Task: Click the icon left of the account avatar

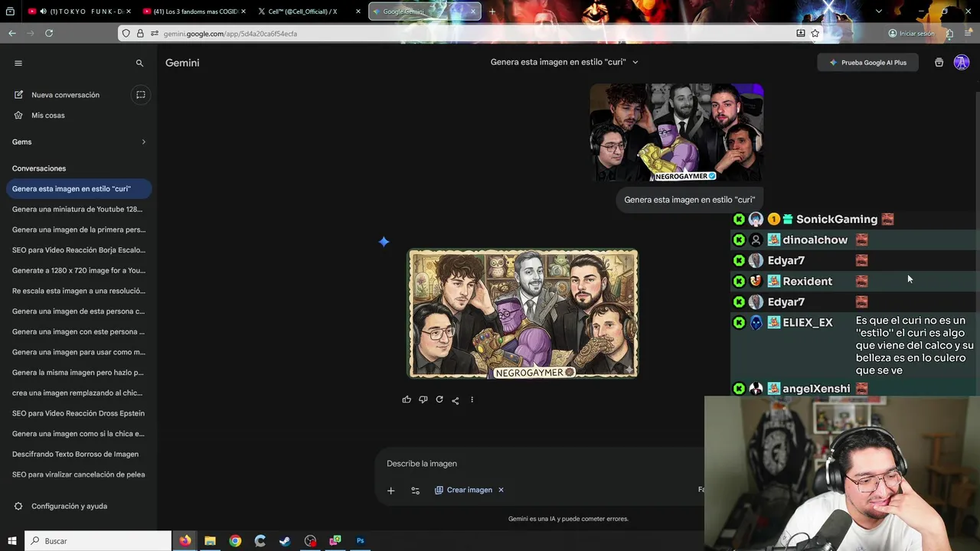Action: tap(939, 63)
